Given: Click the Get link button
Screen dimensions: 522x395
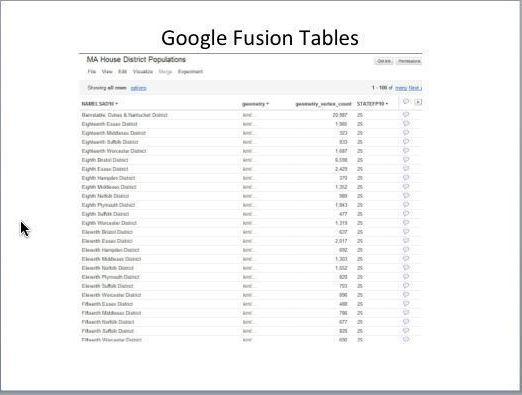Looking at the screenshot, I should coord(384,61).
